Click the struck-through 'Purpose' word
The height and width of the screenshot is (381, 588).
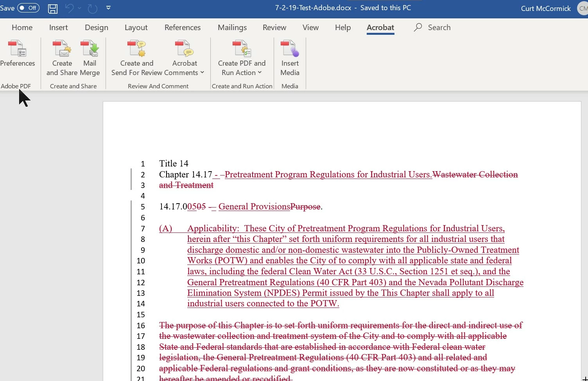point(305,206)
